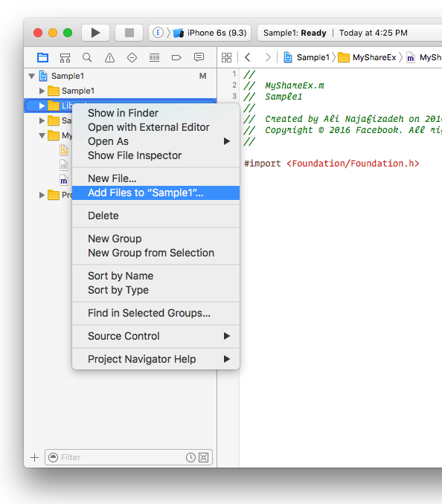442x504 pixels.
Task: Select iPhone 6s (9.3) destination
Action: click(x=217, y=33)
